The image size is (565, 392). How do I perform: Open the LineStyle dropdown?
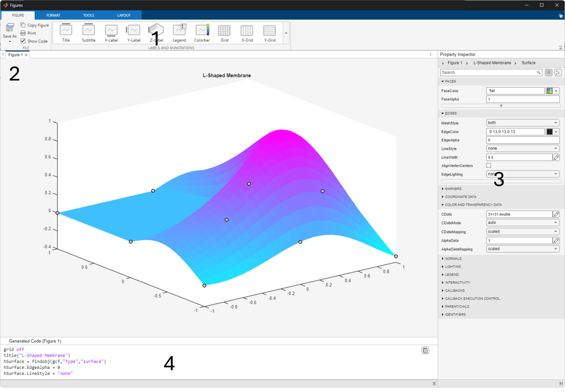point(523,149)
